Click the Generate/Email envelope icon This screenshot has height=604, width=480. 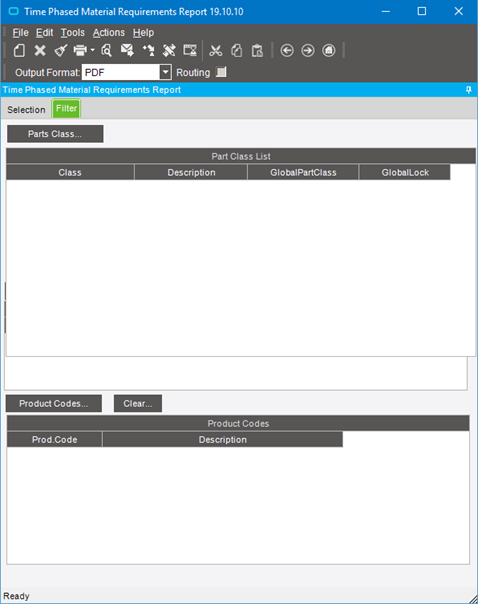[127, 50]
